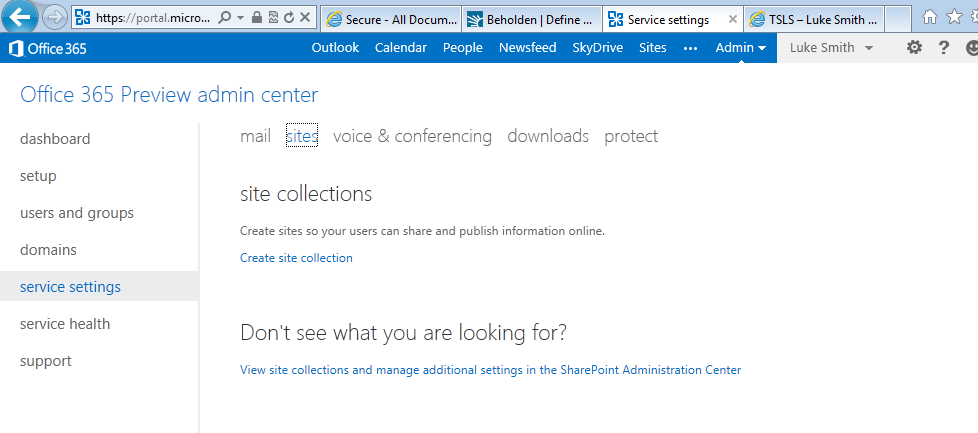Click the help question mark icon
The image size is (978, 433).
(x=943, y=48)
